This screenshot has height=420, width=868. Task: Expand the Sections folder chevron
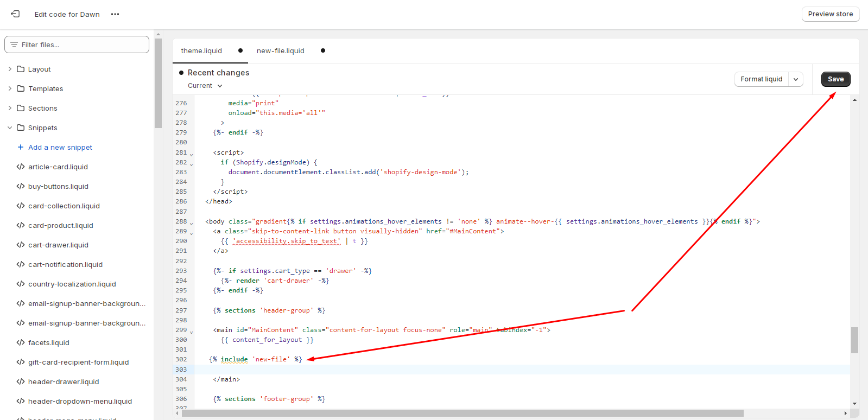10,108
